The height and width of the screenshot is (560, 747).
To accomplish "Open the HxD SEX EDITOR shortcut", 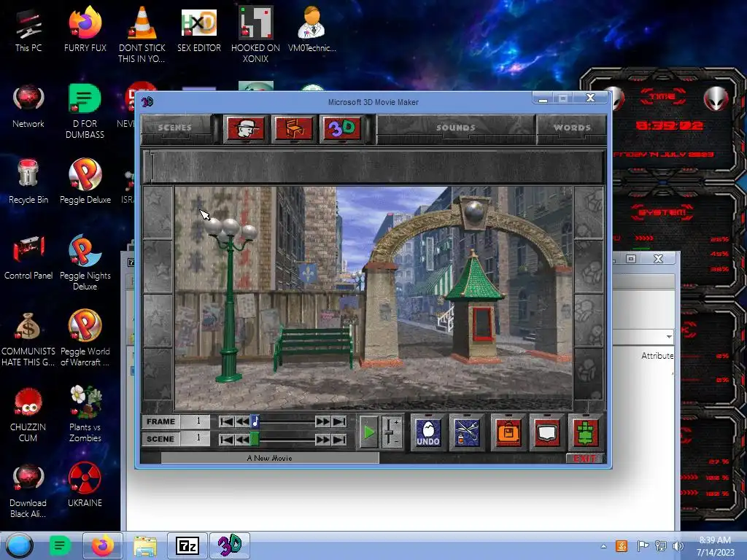I will click(198, 31).
